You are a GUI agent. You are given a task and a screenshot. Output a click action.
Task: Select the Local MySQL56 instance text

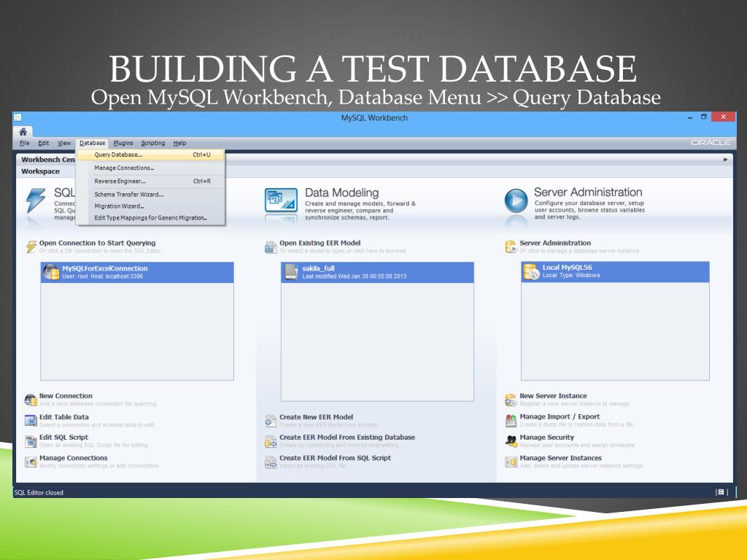pyautogui.click(x=567, y=267)
